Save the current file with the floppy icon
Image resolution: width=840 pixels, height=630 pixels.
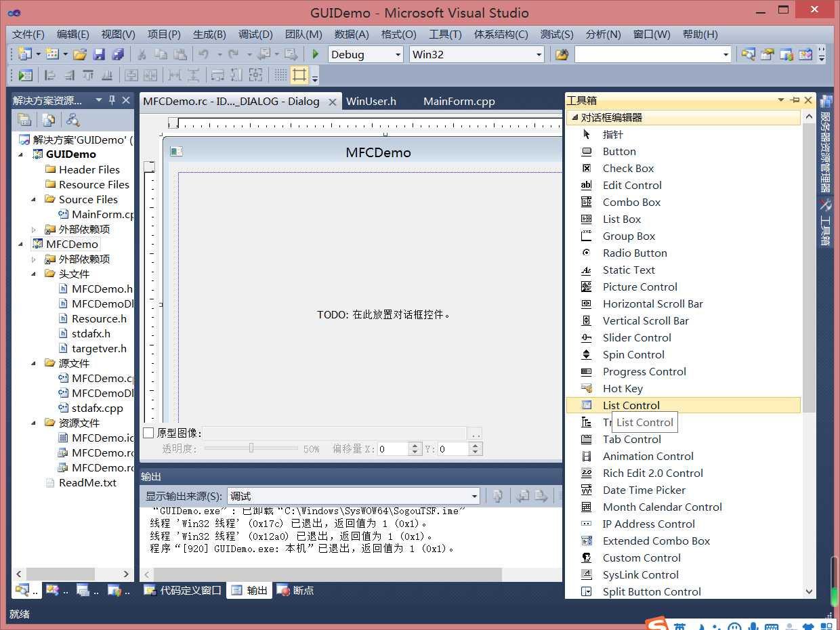point(99,54)
